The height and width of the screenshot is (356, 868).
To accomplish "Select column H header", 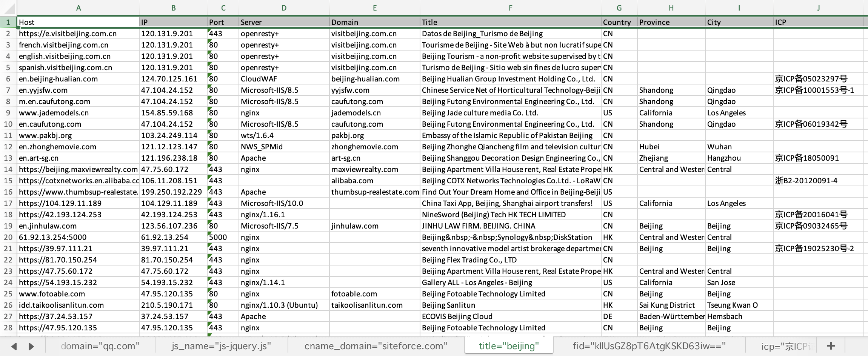I will (671, 8).
